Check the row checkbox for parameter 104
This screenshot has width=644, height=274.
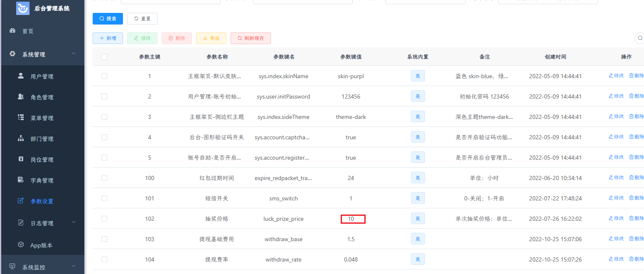[x=104, y=259]
